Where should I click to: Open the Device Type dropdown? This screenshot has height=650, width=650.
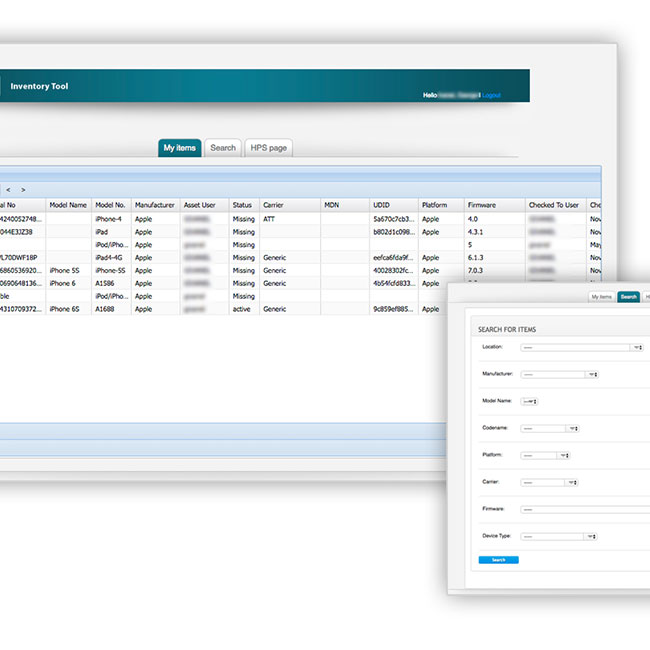coord(558,536)
